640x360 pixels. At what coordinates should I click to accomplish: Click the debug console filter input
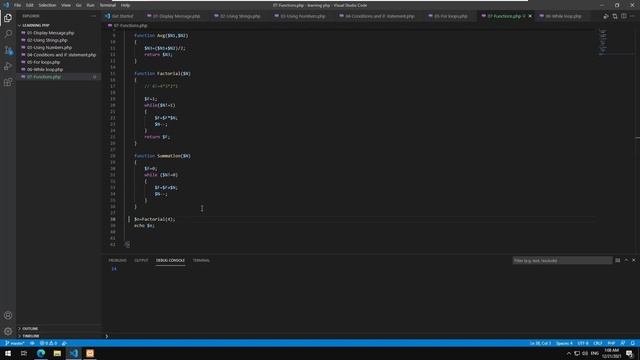[562, 260]
